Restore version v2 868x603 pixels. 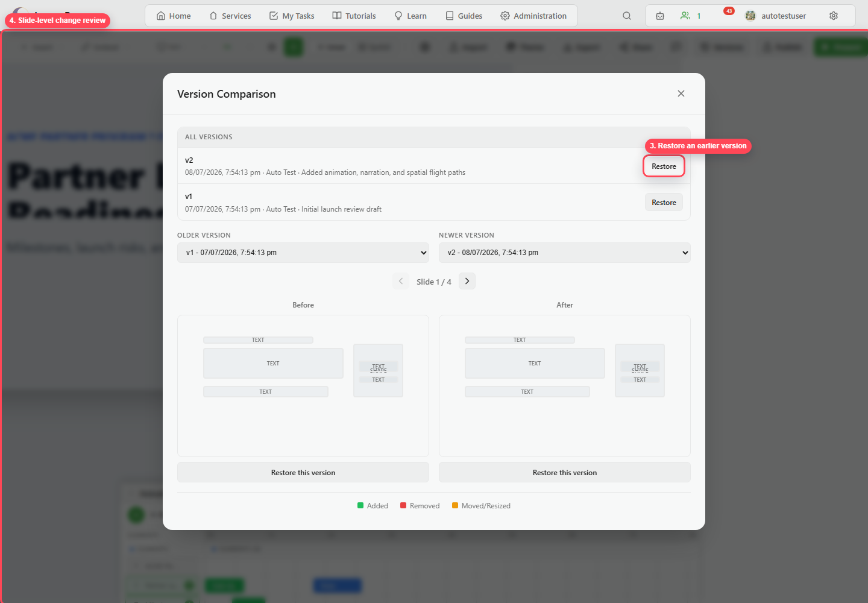[x=664, y=166]
